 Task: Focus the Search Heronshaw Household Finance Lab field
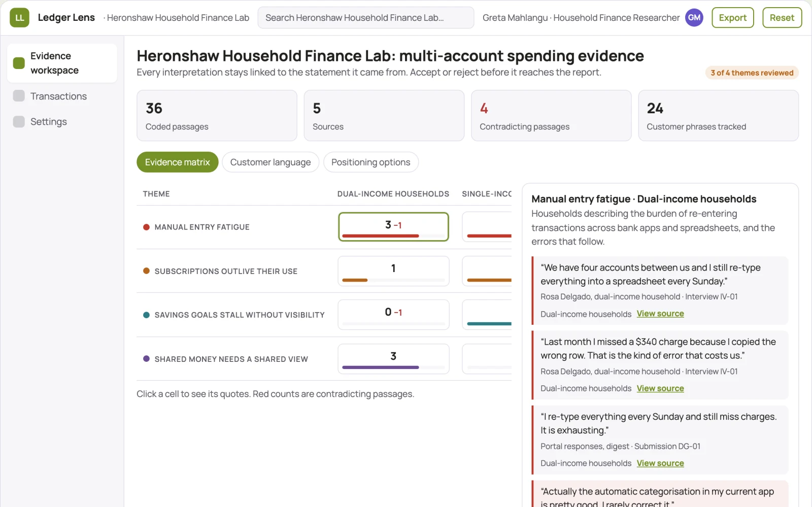[x=366, y=18]
